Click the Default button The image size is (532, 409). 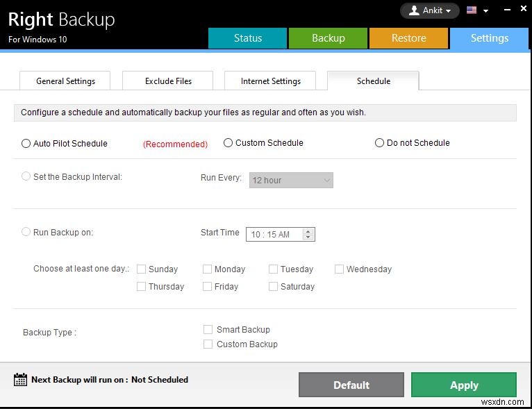pyautogui.click(x=351, y=385)
